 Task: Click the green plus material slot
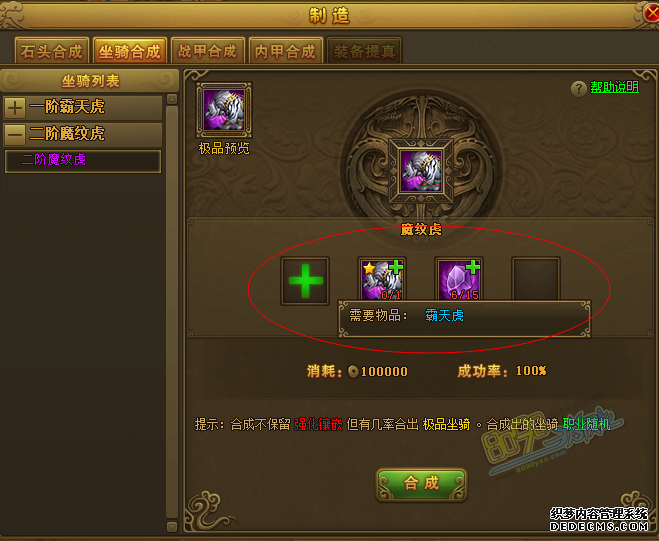tap(305, 280)
